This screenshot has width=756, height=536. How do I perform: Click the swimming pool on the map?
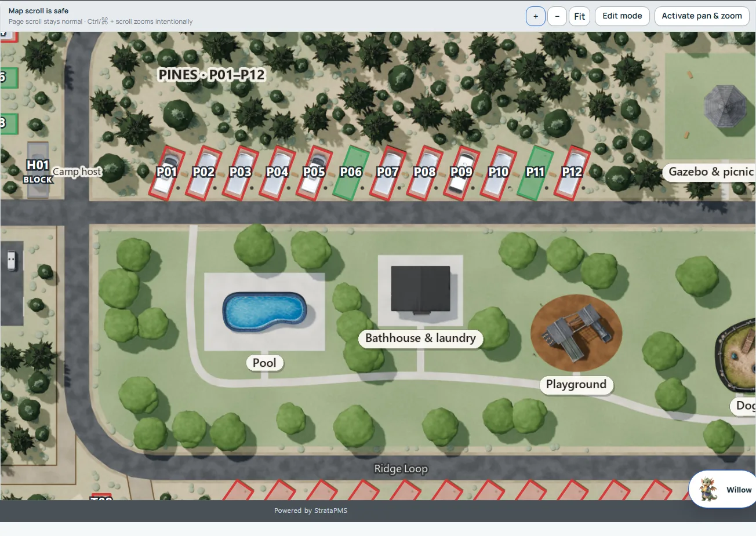point(264,311)
